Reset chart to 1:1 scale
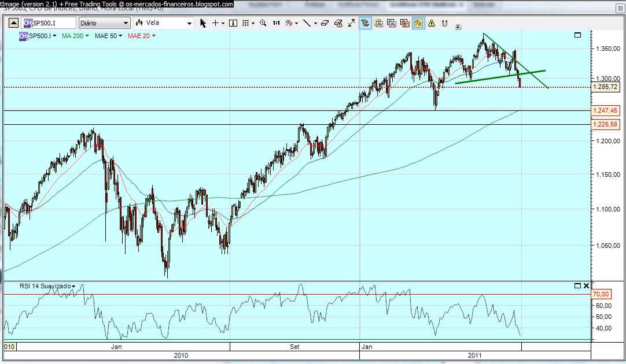This screenshot has width=626, height=364. click(277, 23)
